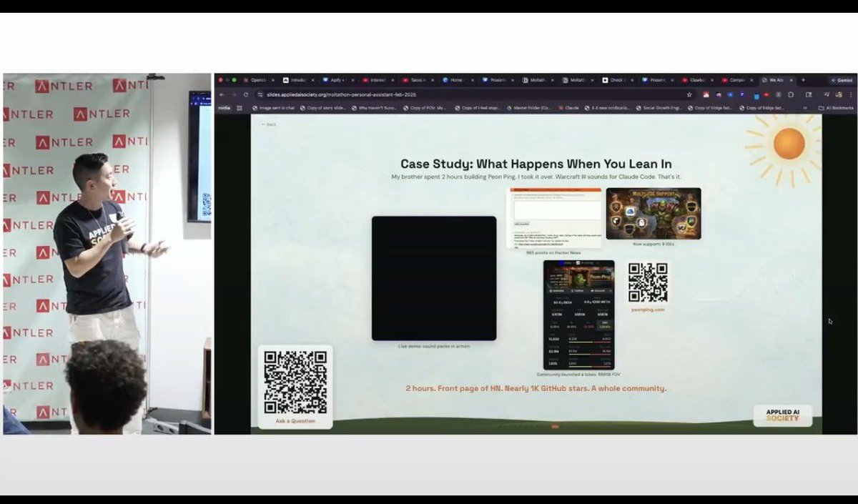Click caption 'Now supports 9 IDEs'
The width and height of the screenshot is (858, 504).
[654, 244]
